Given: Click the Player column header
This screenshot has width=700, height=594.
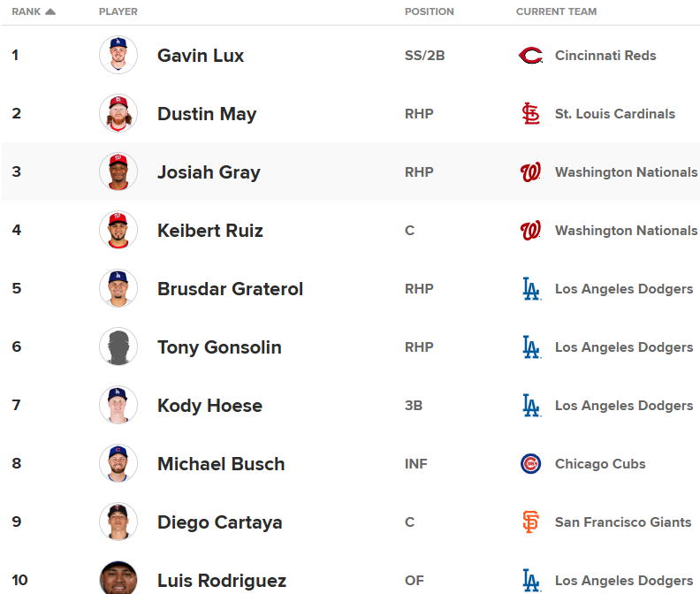Looking at the screenshot, I should (x=118, y=11).
